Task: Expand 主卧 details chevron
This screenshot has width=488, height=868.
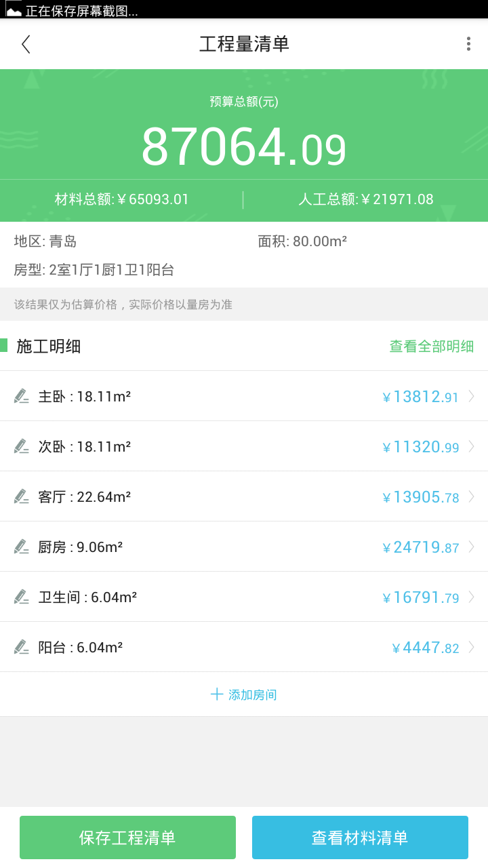Action: coord(471,396)
